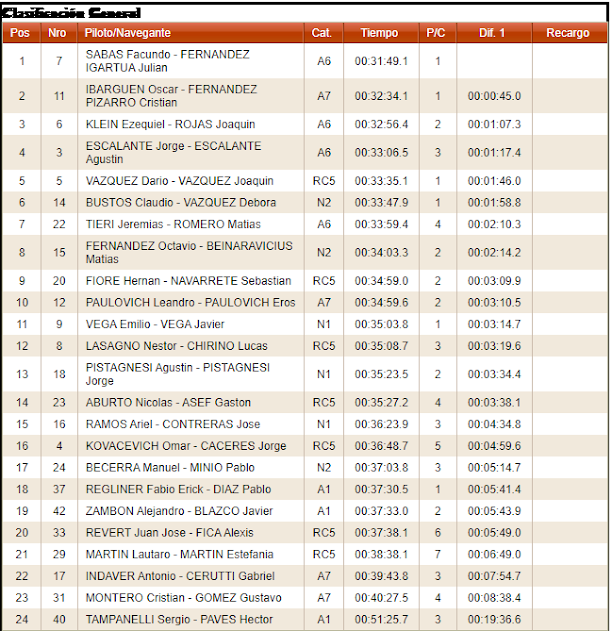The image size is (612, 631).
Task: Select KLEIN Ezequiel - ROJAS Joaquin row
Action: pos(170,125)
